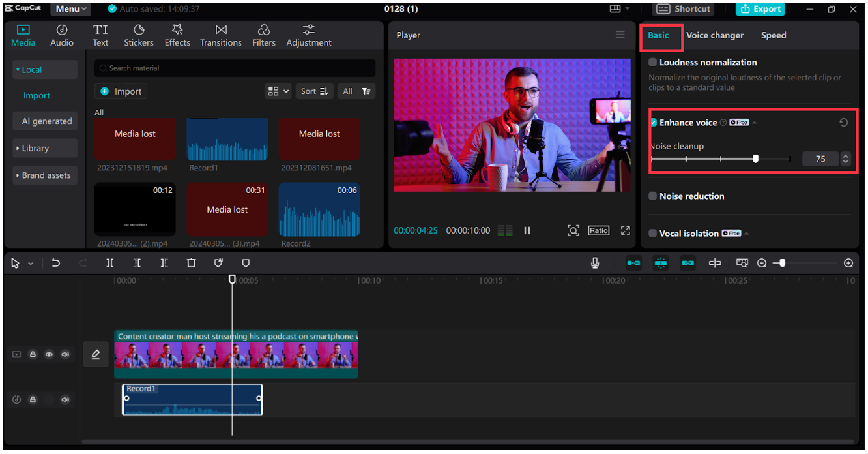The width and height of the screenshot is (868, 454).
Task: Expand the Brand assets section
Action: click(x=45, y=175)
